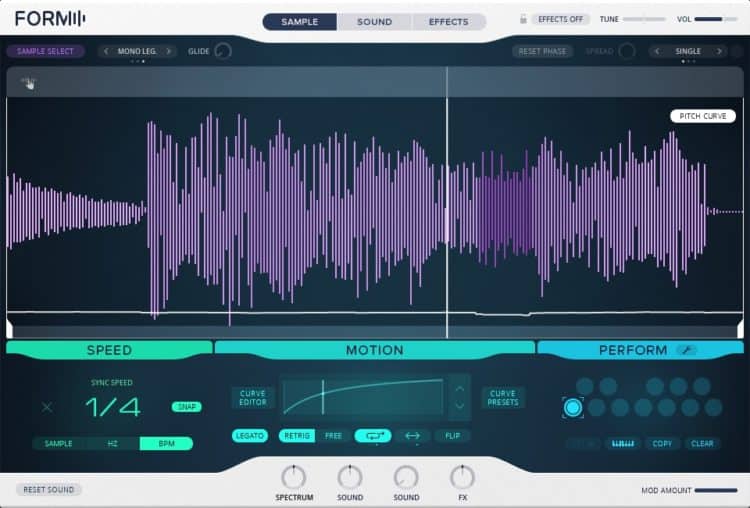Open the SINGLE mode selector

point(688,51)
